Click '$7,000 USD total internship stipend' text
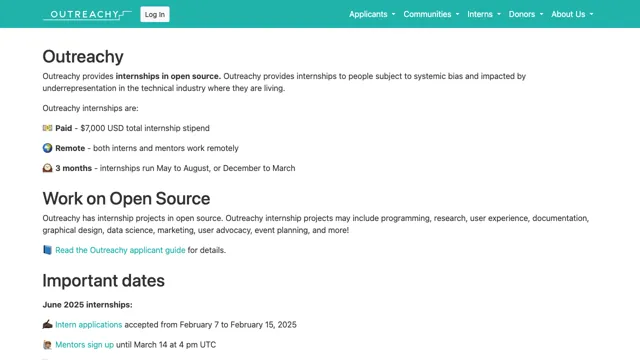 pos(145,128)
